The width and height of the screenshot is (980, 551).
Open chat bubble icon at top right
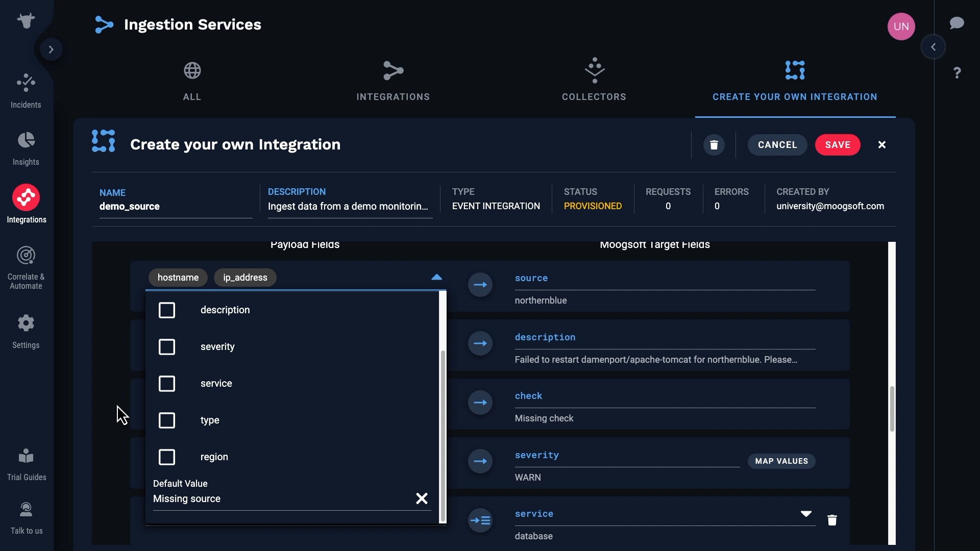957,23
